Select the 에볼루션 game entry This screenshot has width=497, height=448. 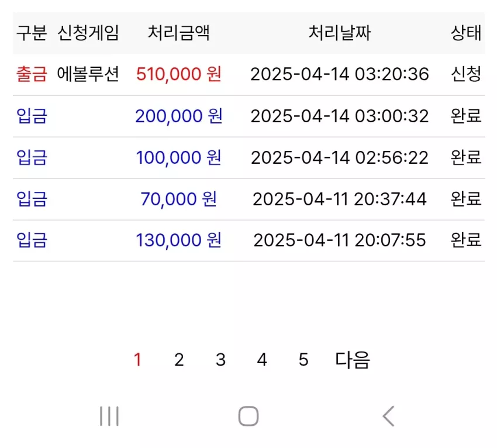coord(88,74)
